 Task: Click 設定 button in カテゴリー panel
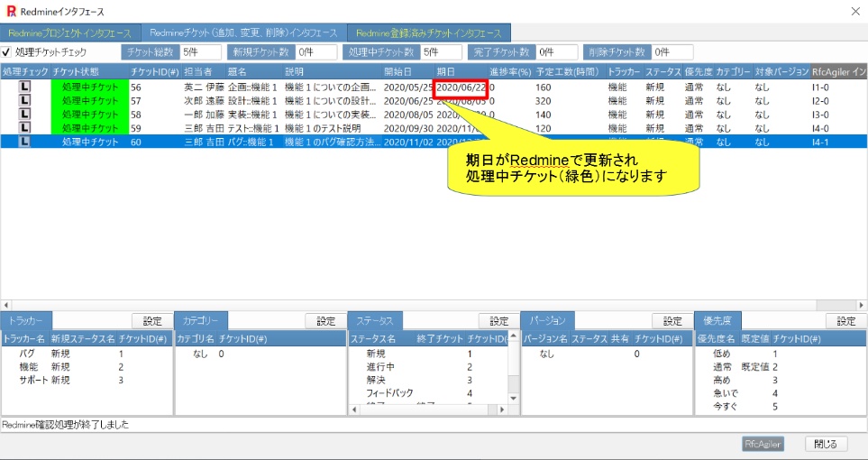[x=326, y=321]
